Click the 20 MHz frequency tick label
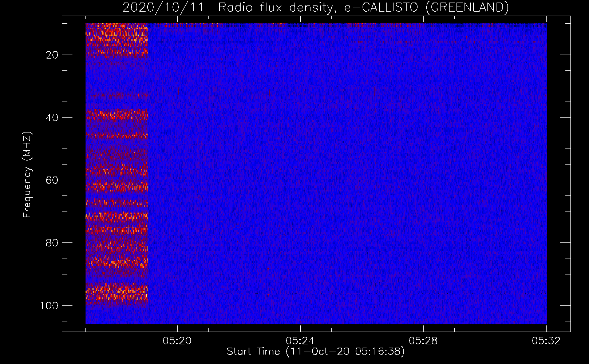 tap(52, 55)
